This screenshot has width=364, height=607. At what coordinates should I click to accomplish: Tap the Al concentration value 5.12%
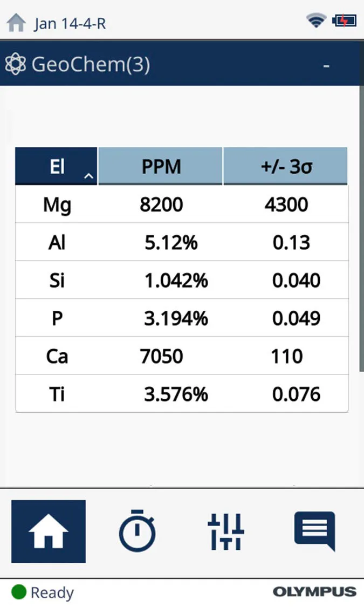[x=171, y=243]
